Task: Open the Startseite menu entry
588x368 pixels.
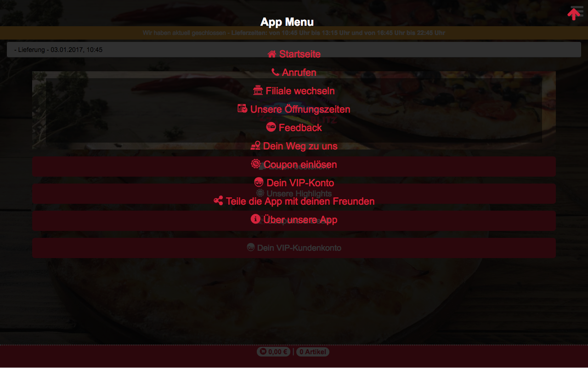Action: coord(294,54)
